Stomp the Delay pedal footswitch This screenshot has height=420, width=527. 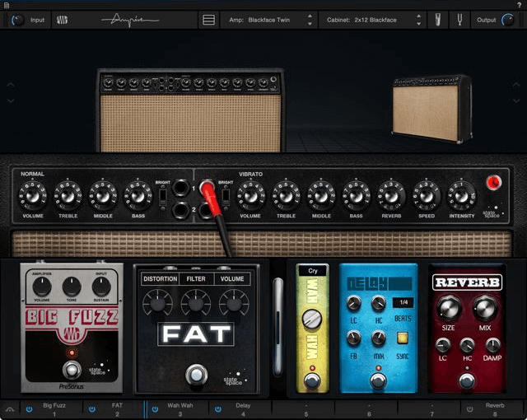379,381
